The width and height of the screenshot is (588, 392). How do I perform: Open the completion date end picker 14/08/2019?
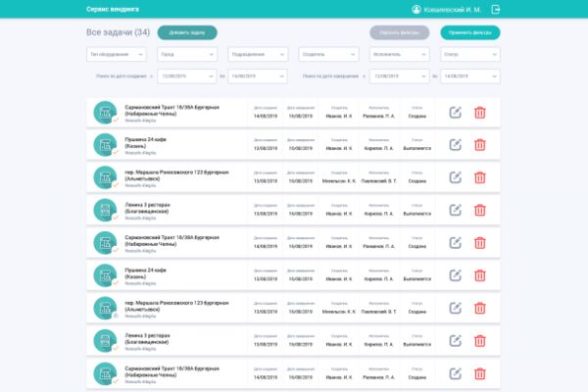pos(470,76)
